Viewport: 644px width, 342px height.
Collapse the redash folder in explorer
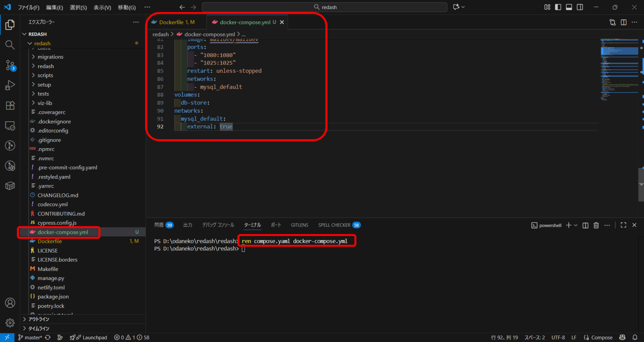pyautogui.click(x=30, y=43)
